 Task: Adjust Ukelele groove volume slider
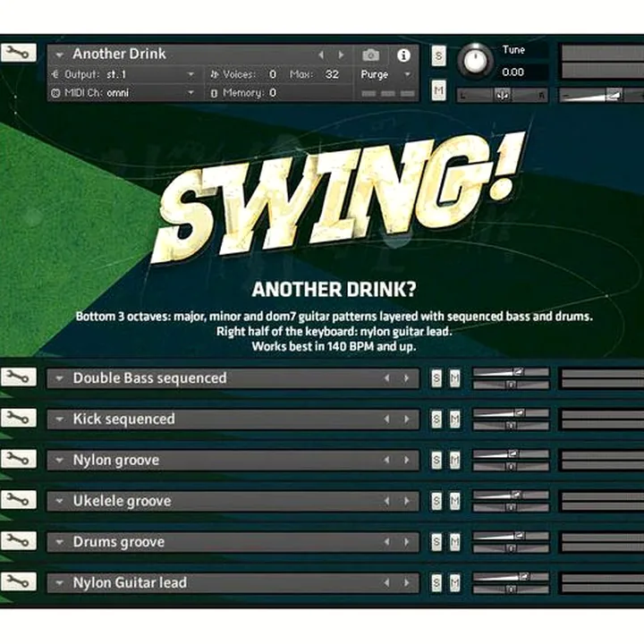click(x=511, y=495)
